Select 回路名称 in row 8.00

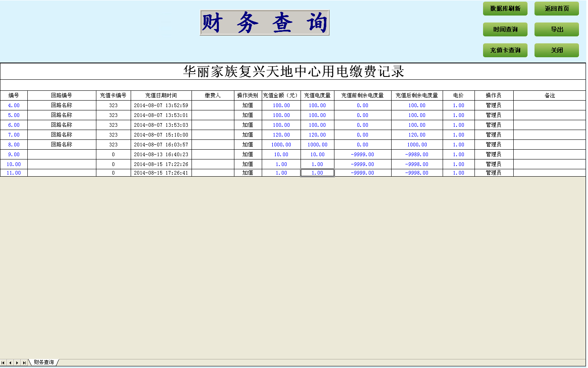pyautogui.click(x=62, y=145)
